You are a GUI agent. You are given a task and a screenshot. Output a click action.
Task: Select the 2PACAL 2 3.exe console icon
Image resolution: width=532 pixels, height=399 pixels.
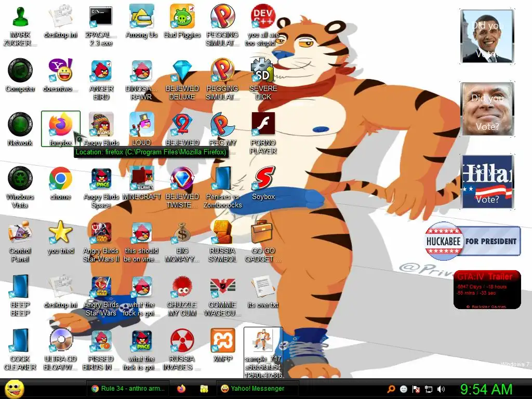[101, 17]
